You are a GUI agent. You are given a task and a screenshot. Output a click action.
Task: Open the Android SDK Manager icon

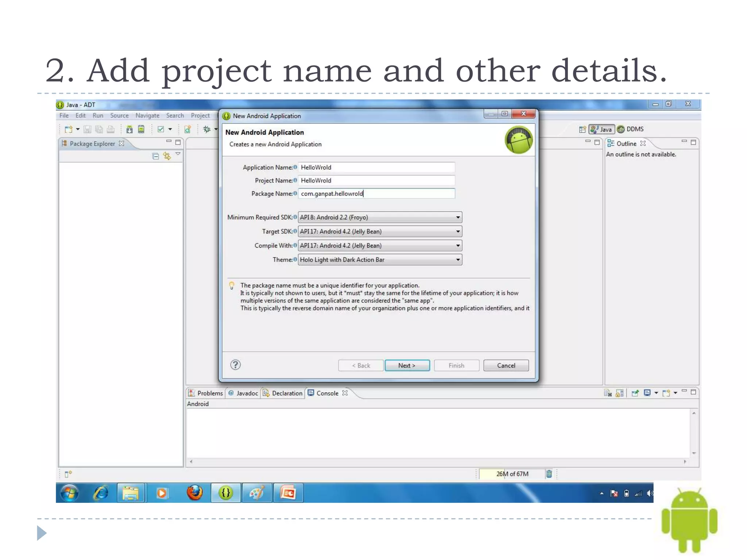(x=129, y=129)
